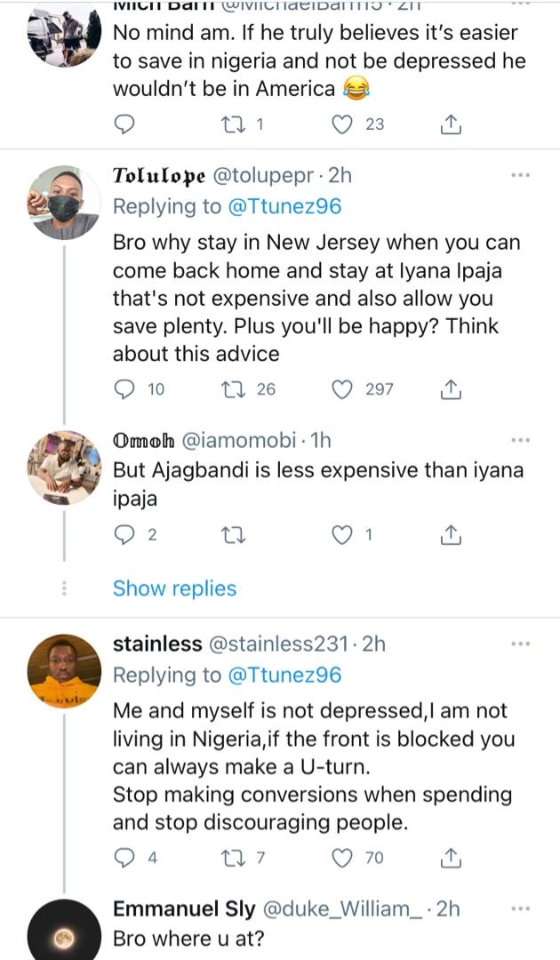Image resolution: width=560 pixels, height=960 pixels.
Task: Like the top tweet with 23 likes
Action: tap(343, 124)
